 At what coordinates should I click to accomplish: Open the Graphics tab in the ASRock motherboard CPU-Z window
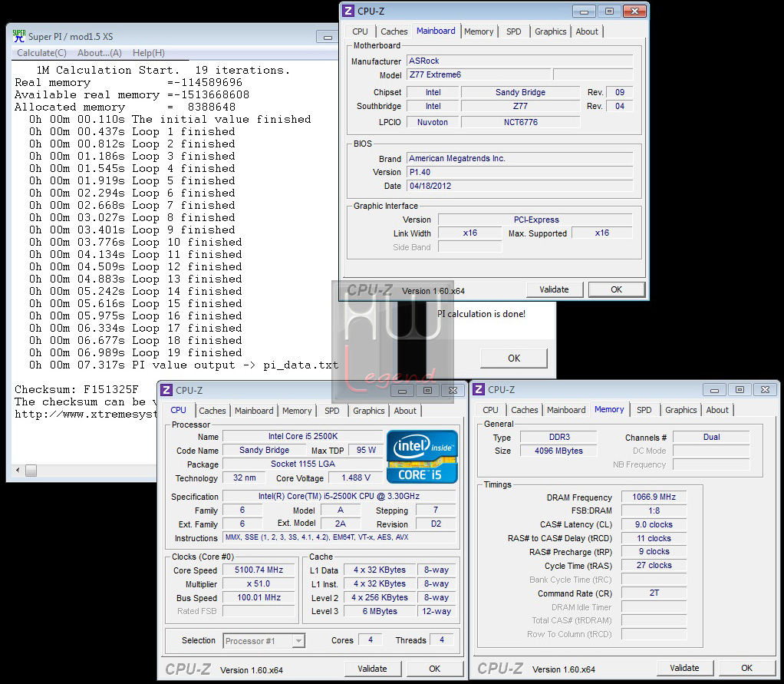551,31
